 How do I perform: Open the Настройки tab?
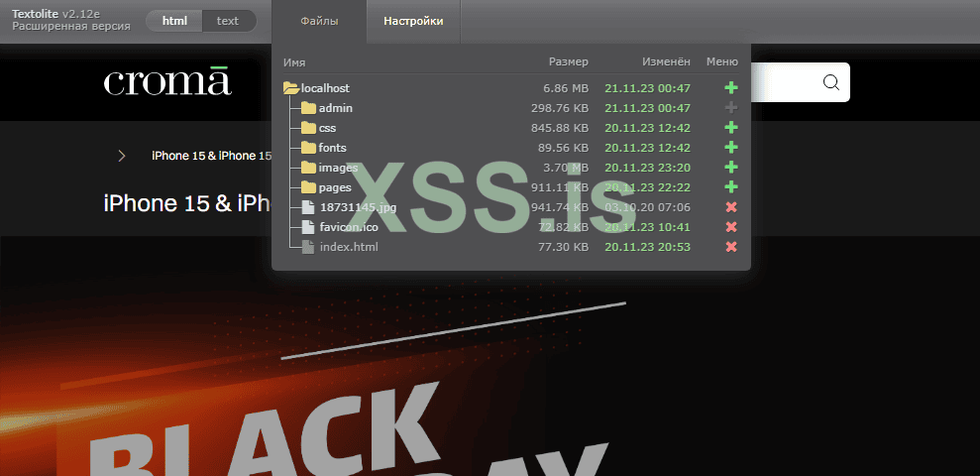click(414, 21)
